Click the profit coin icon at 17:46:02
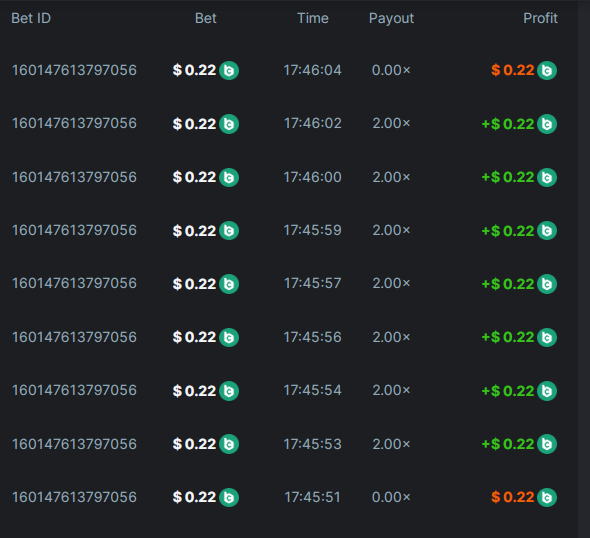Screen dimensions: 590x538 [547, 124]
